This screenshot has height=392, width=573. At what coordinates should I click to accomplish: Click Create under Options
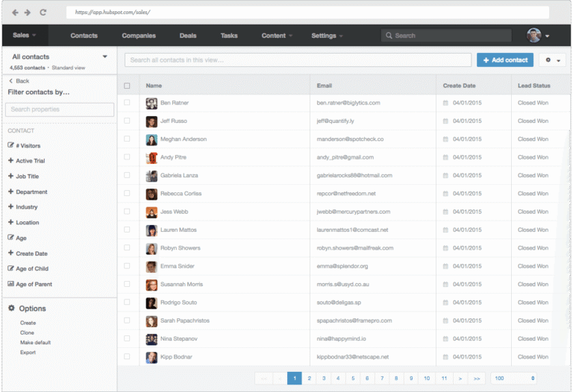tap(28, 323)
